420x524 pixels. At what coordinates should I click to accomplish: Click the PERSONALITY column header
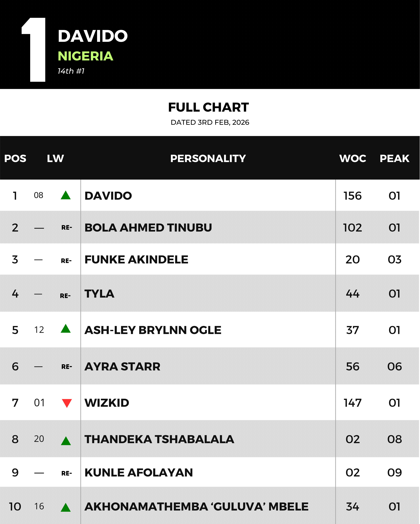208,158
